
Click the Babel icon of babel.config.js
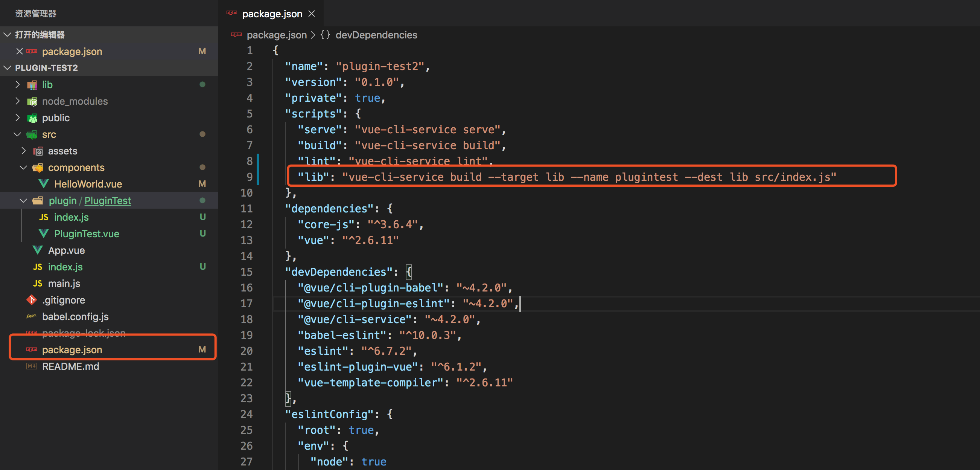(x=31, y=317)
